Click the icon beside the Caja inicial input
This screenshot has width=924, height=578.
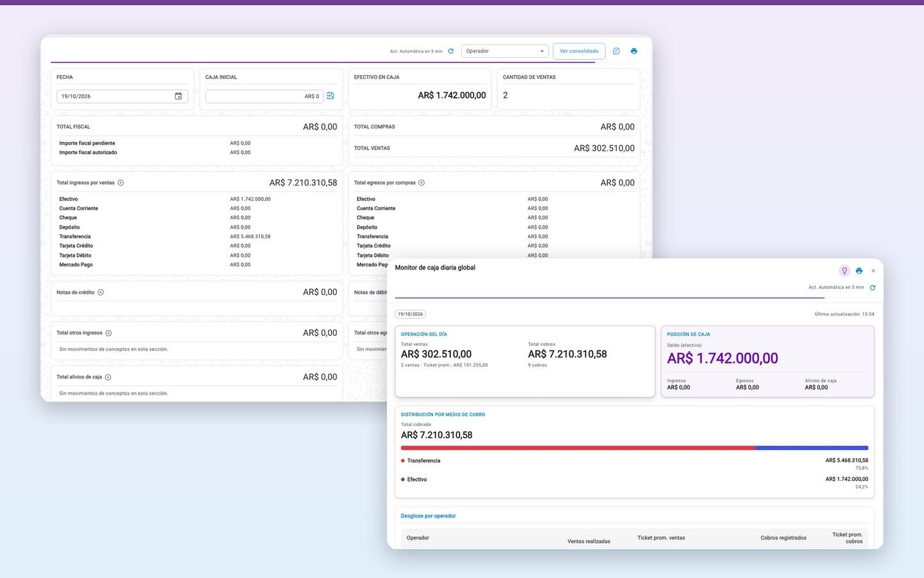(330, 96)
